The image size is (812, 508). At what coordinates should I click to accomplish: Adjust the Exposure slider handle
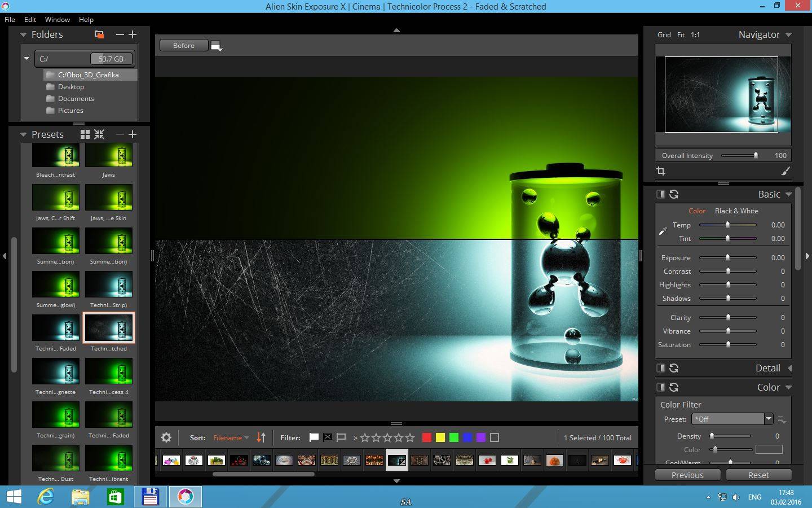(x=727, y=257)
